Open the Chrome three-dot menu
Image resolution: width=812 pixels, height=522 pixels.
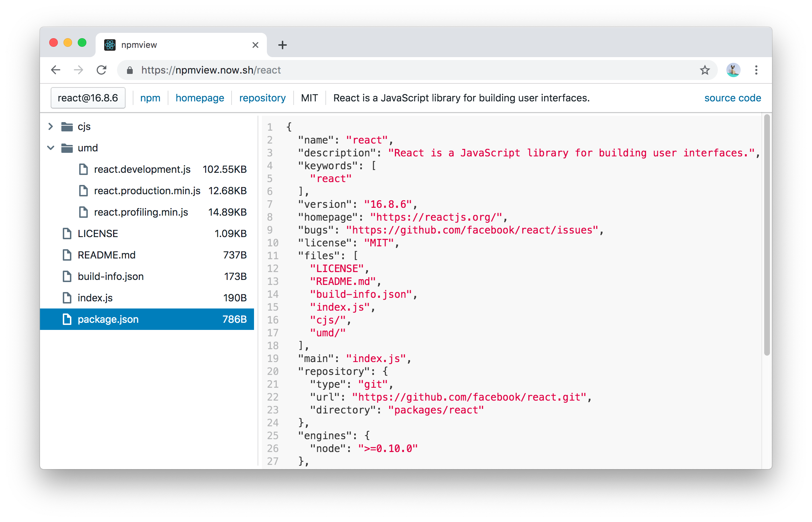point(756,70)
